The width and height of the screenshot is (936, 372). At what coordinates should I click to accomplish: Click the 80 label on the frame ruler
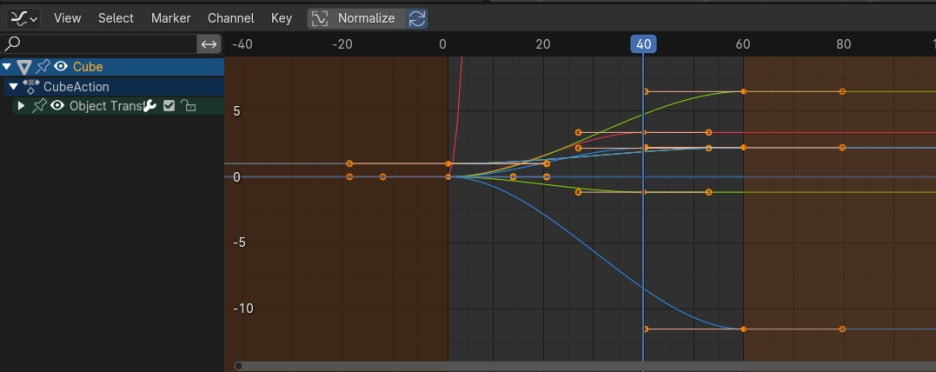click(x=843, y=44)
